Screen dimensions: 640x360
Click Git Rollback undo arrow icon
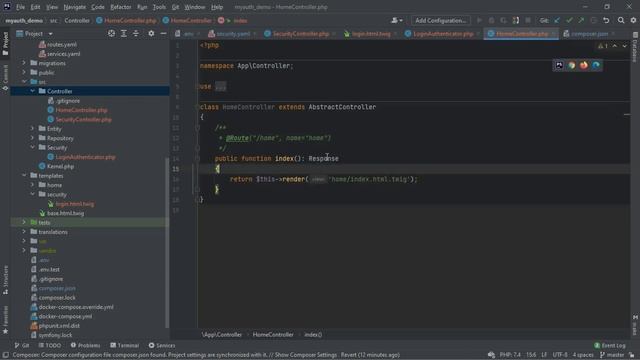pos(606,20)
